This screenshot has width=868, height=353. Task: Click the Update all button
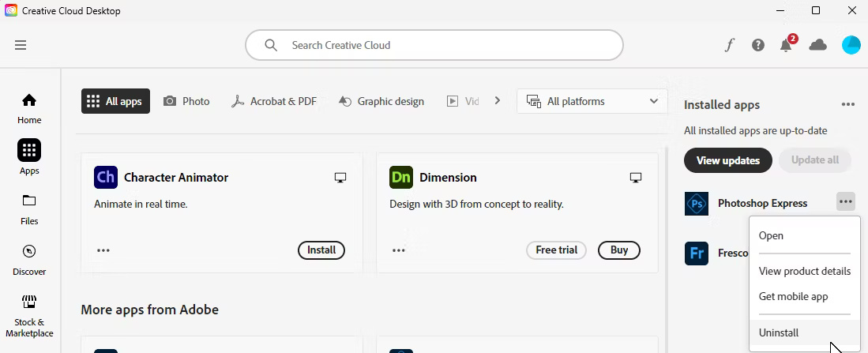pyautogui.click(x=815, y=160)
